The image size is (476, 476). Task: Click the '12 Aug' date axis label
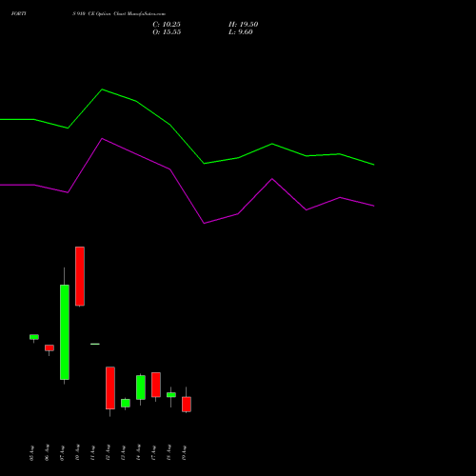click(108, 453)
